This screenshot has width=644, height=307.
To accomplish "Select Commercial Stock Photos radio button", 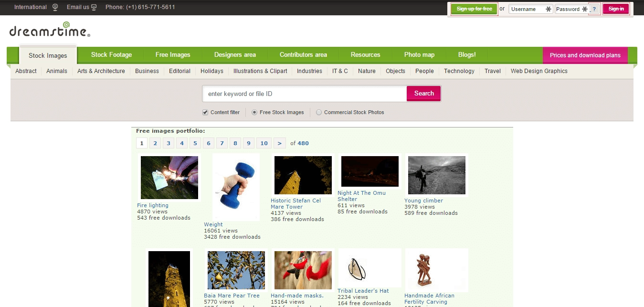I will click(x=319, y=112).
